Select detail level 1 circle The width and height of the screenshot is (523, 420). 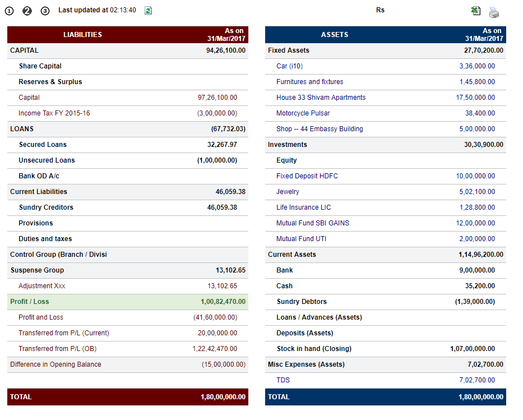tap(10, 11)
